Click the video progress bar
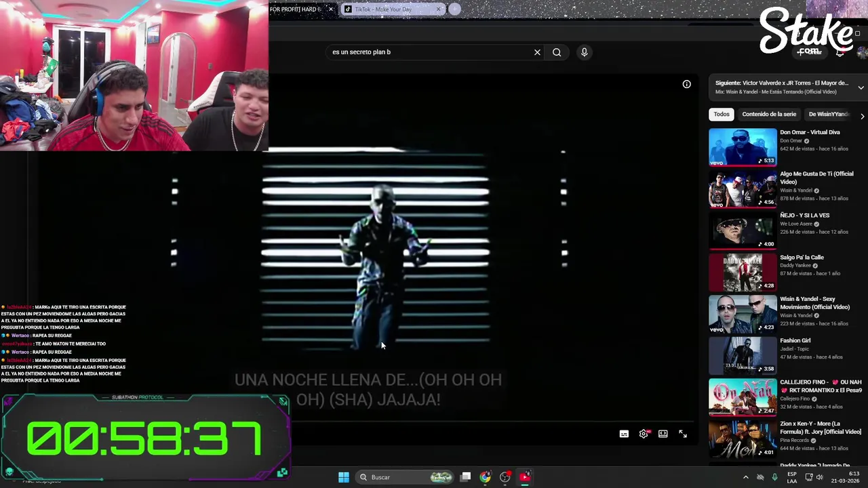 tap(492, 422)
